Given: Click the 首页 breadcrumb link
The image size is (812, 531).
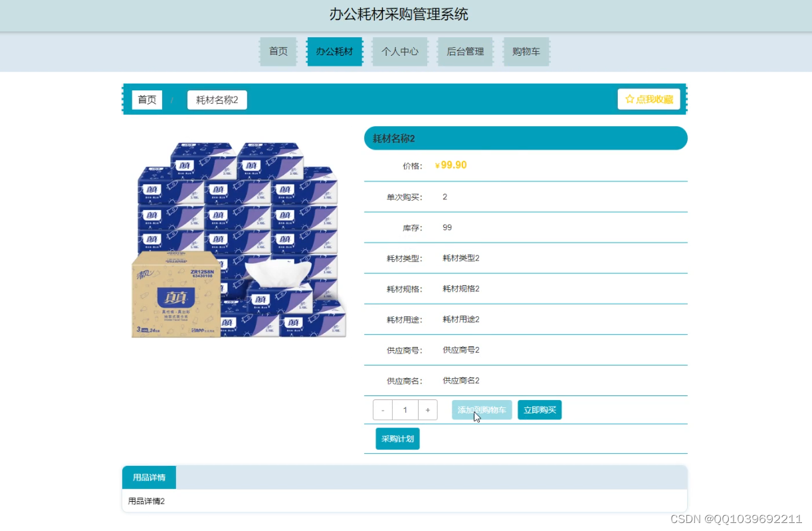Looking at the screenshot, I should [147, 99].
